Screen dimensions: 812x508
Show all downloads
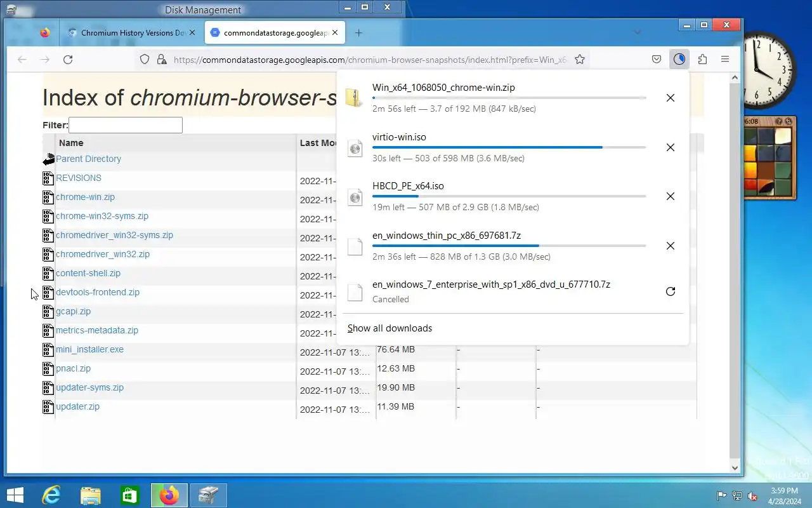pyautogui.click(x=390, y=328)
